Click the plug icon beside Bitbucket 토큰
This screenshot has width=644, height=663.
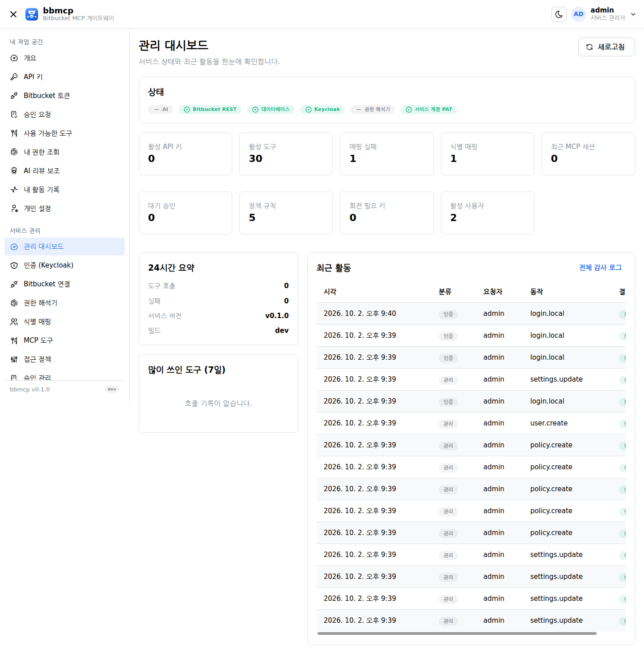pyautogui.click(x=14, y=96)
